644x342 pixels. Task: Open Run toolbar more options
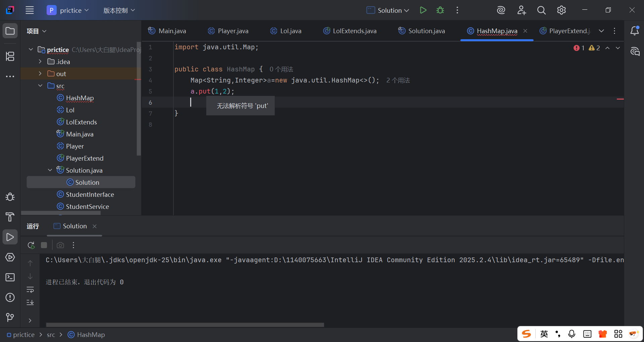73,245
